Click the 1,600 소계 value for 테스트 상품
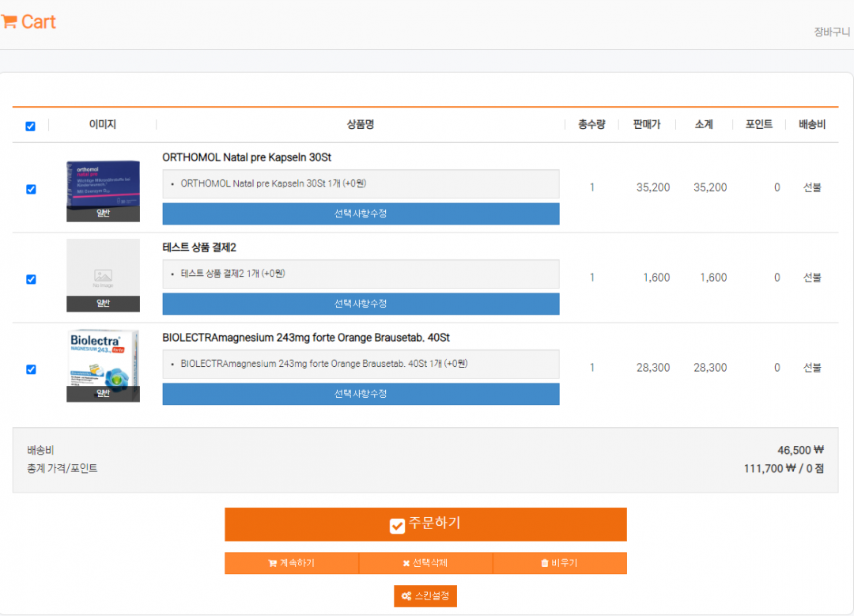Viewport: 854px width, 616px height. (x=713, y=278)
